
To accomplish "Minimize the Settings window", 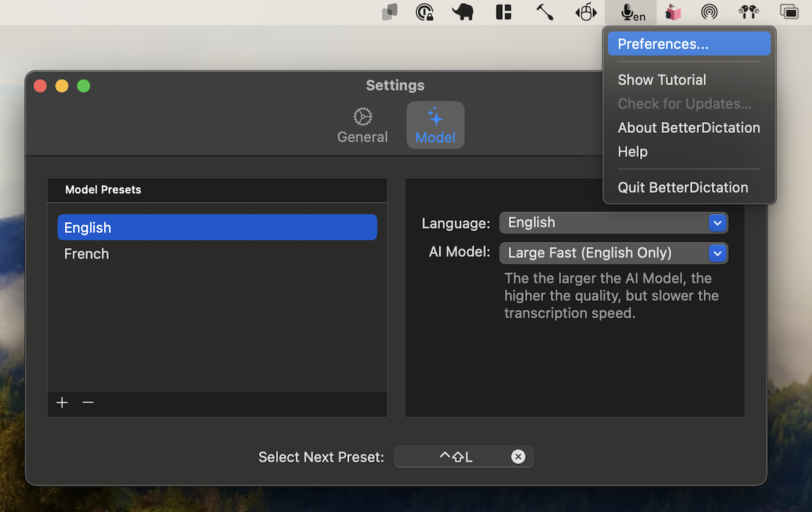I will (62, 86).
